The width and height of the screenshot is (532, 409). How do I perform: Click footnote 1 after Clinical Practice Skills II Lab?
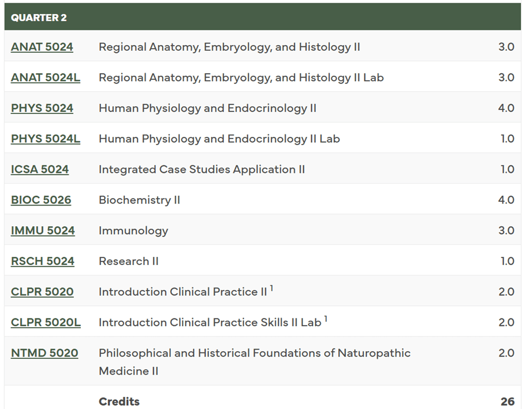(x=326, y=319)
